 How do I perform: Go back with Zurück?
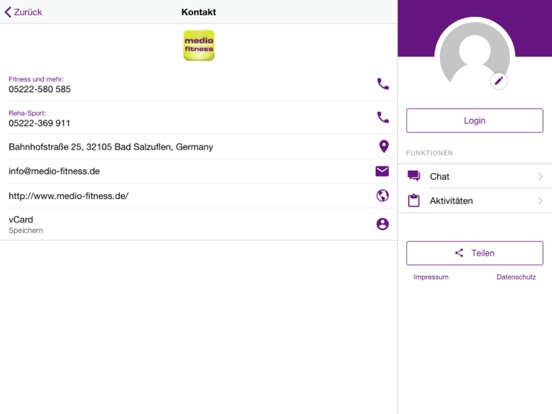click(x=23, y=12)
